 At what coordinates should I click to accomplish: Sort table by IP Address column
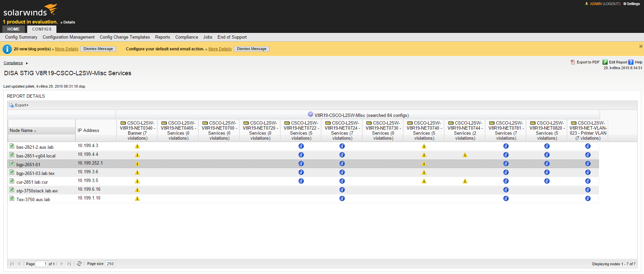(x=96, y=130)
